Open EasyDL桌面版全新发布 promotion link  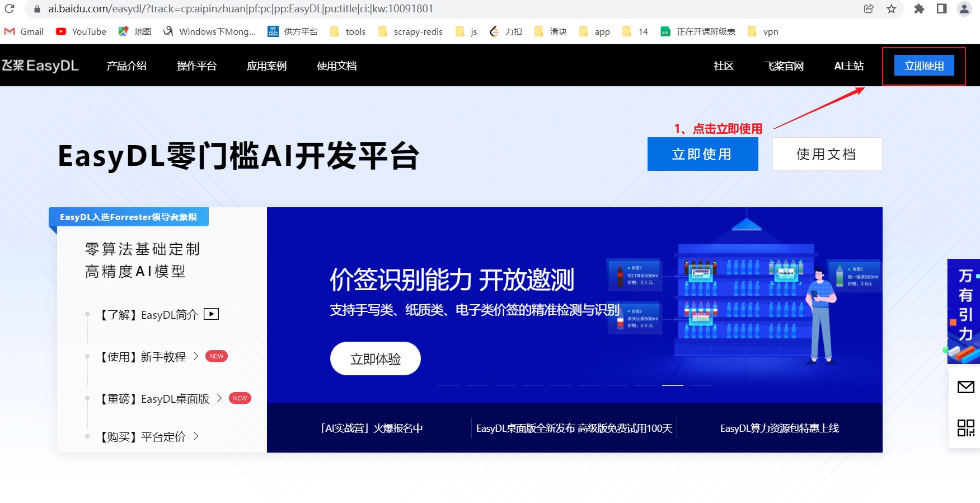(574, 428)
